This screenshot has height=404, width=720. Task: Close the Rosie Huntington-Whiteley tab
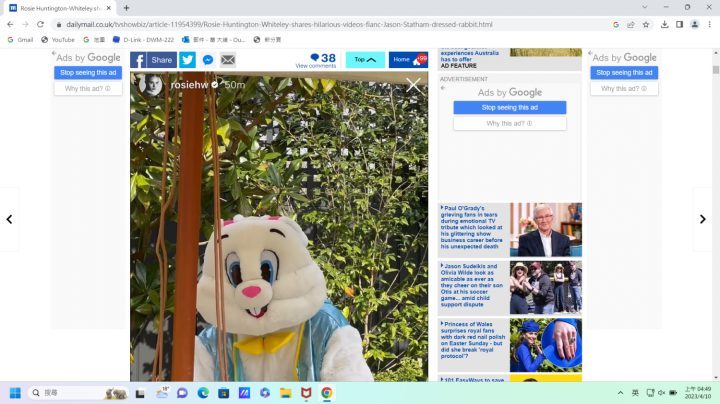[x=109, y=8]
